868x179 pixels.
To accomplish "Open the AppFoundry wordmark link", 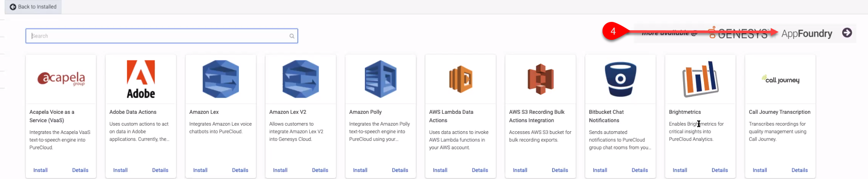I will click(807, 33).
